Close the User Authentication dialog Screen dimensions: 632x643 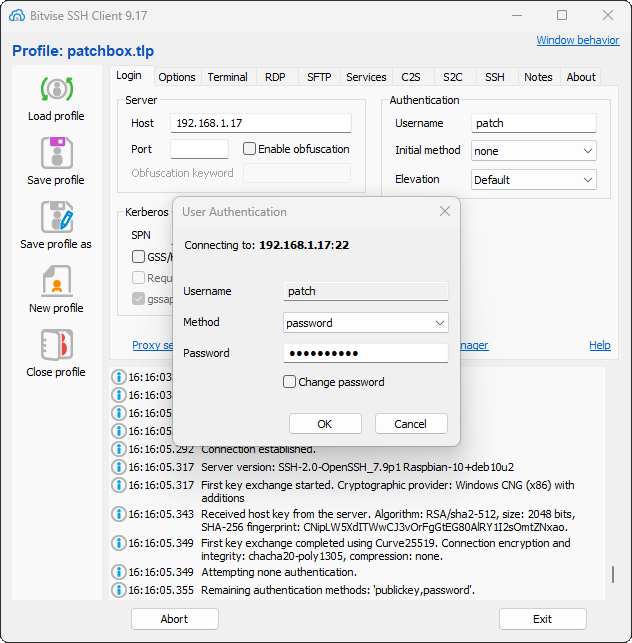tap(445, 211)
